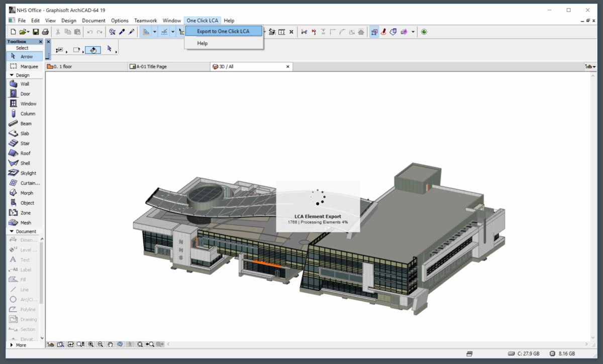The width and height of the screenshot is (603, 364).
Task: Click the C: 27.9 GB disk indicator
Action: click(x=524, y=353)
